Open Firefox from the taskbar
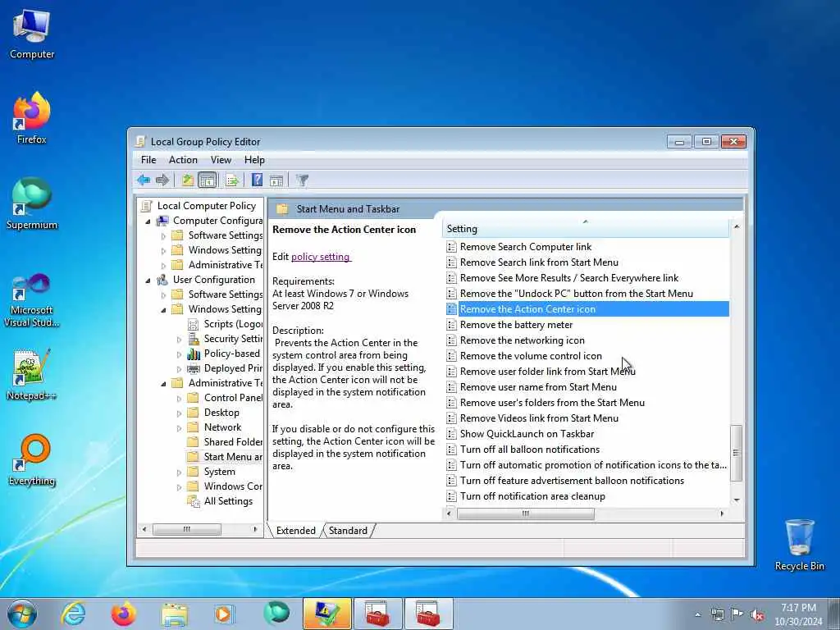The image size is (840, 630). point(123,614)
